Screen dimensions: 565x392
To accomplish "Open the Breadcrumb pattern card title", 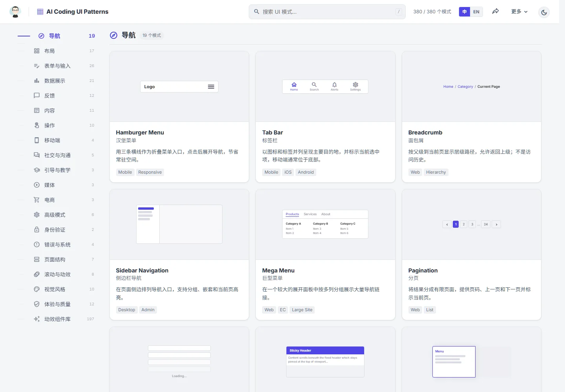I will click(425, 132).
